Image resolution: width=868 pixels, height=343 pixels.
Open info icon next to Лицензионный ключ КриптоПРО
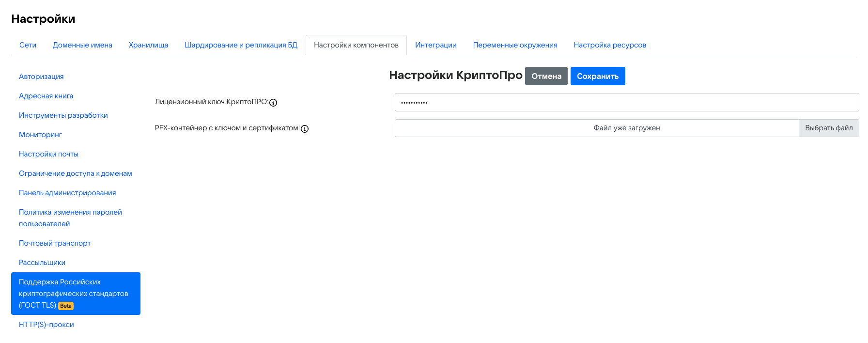(x=273, y=103)
